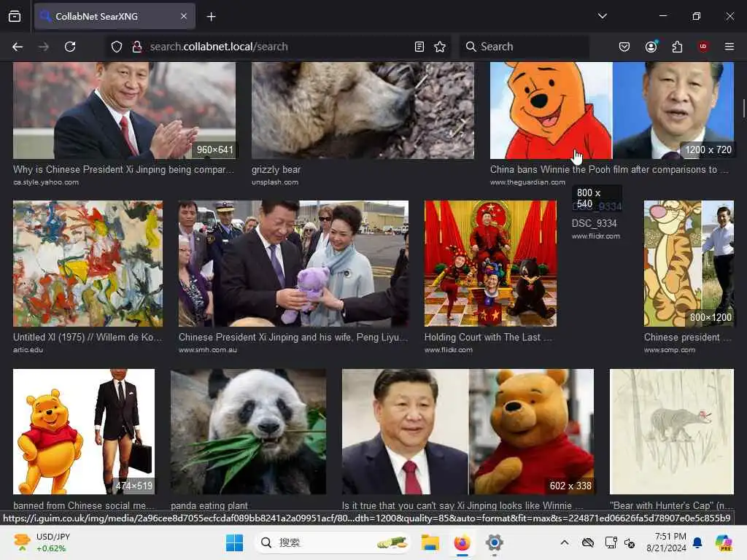Screen dimensions: 747x560
Task: Click the Windows taskbar search box
Action: [333, 542]
